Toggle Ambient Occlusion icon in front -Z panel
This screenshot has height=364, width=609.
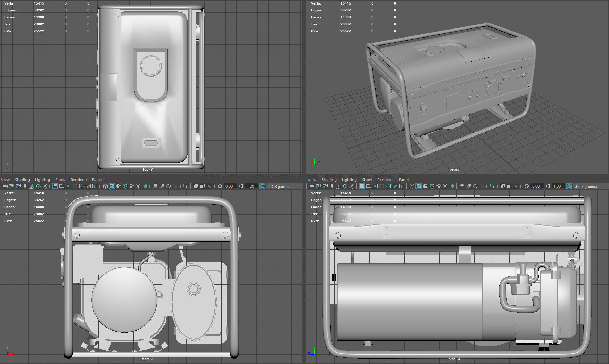coord(155,186)
